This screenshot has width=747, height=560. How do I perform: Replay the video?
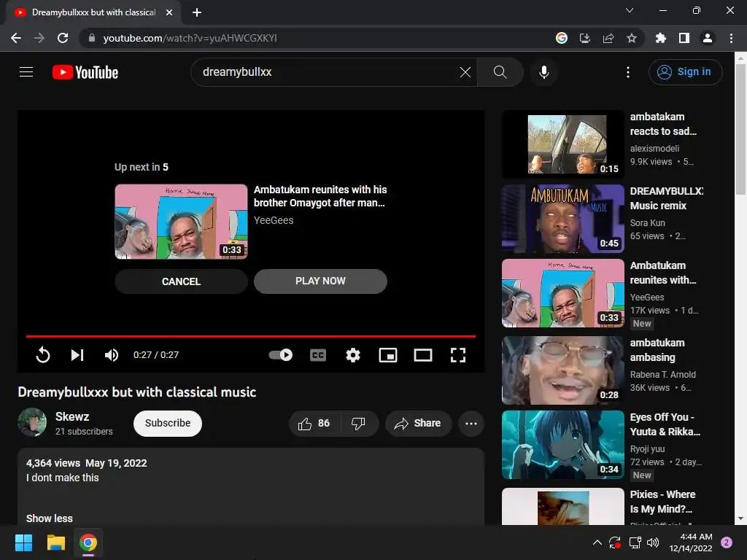pyautogui.click(x=43, y=355)
